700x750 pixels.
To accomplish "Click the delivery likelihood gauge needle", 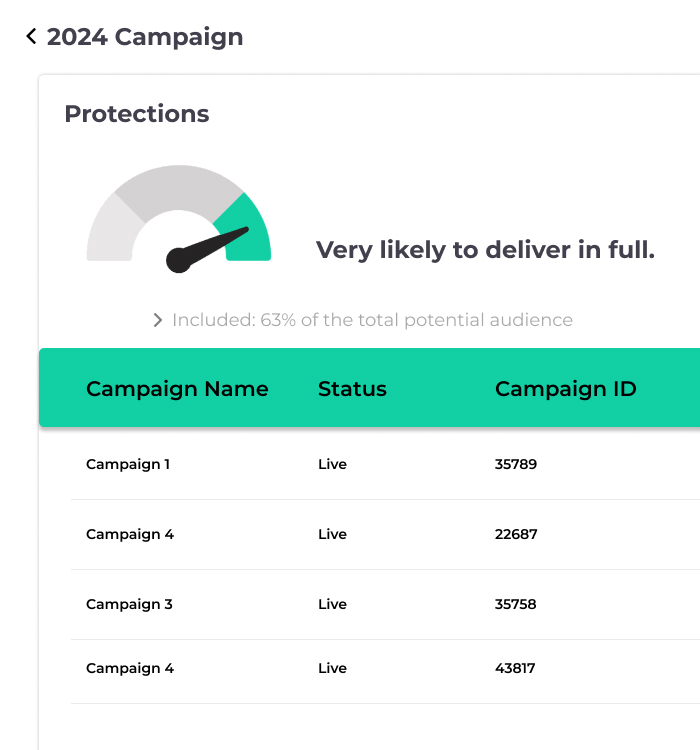I will [207, 250].
